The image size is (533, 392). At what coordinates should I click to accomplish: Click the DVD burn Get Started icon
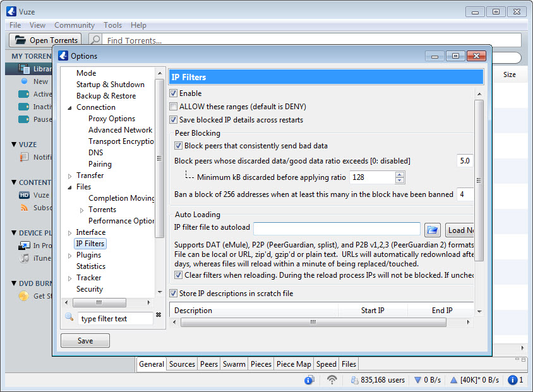click(x=24, y=296)
